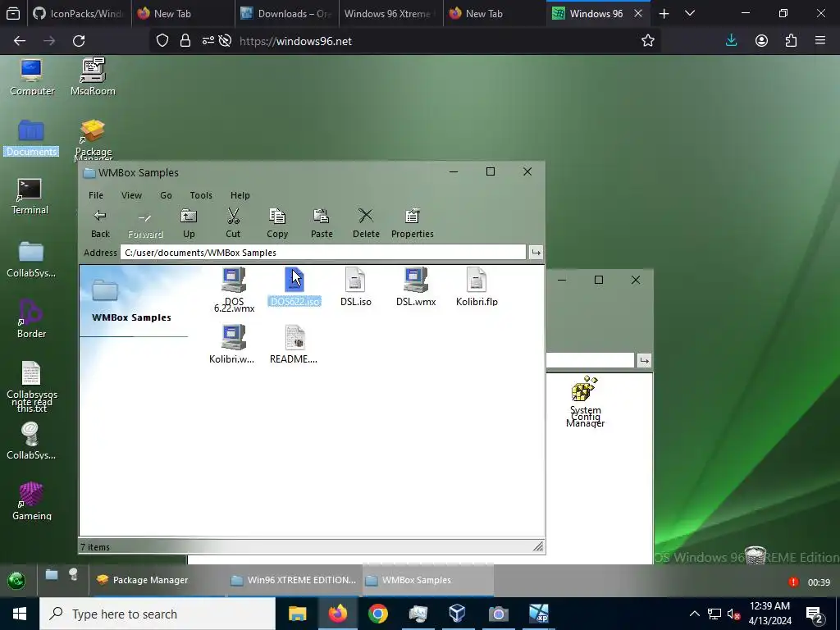Open the Firefox application menu
Image resolution: width=840 pixels, height=630 pixels.
pos(820,41)
